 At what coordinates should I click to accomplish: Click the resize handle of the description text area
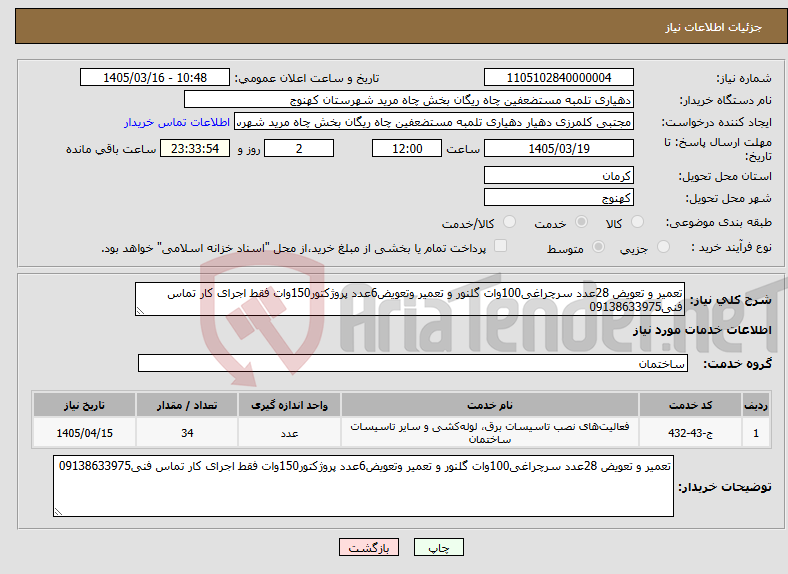pos(140,311)
